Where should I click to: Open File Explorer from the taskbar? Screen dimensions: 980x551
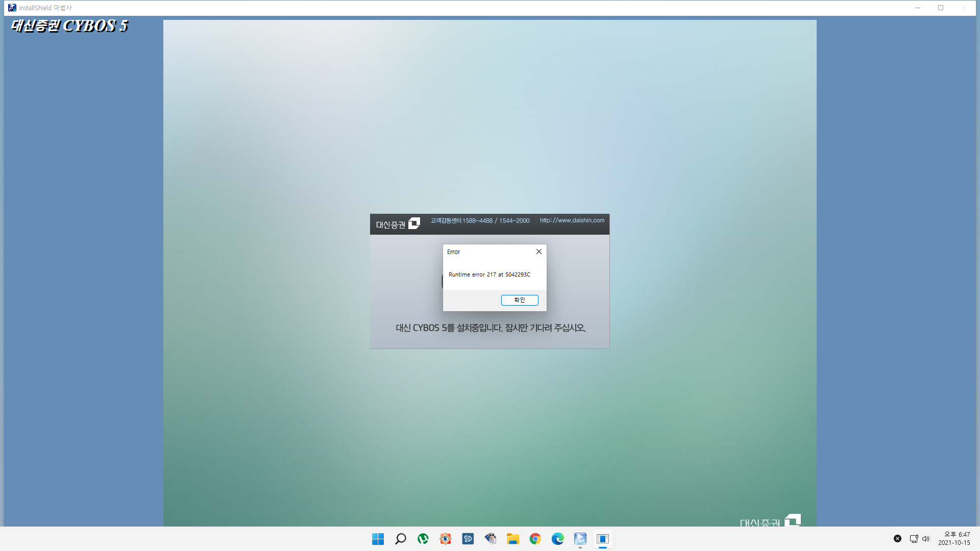tap(513, 539)
